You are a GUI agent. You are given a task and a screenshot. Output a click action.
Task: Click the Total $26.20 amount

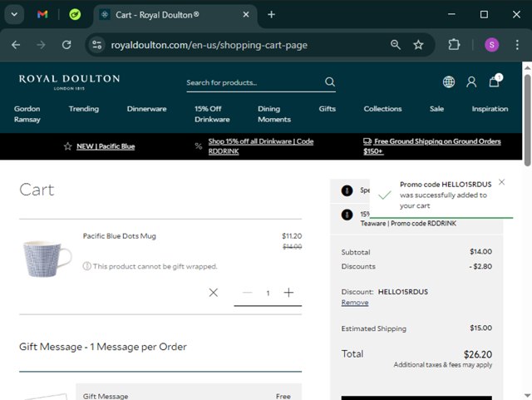click(x=478, y=354)
